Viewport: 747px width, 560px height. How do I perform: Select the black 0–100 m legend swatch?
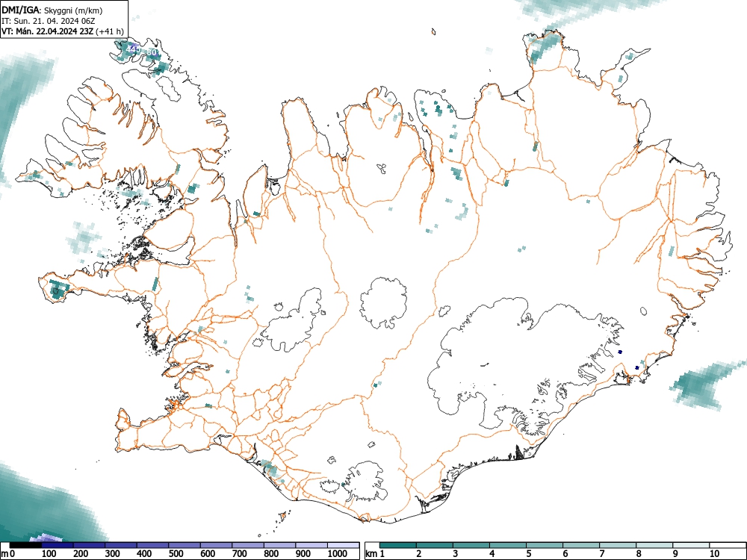(25, 545)
